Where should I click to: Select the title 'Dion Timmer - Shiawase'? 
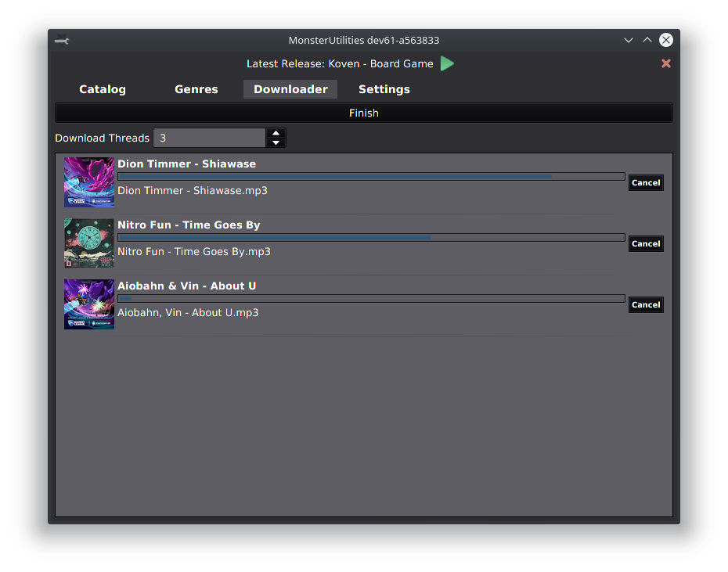point(186,164)
